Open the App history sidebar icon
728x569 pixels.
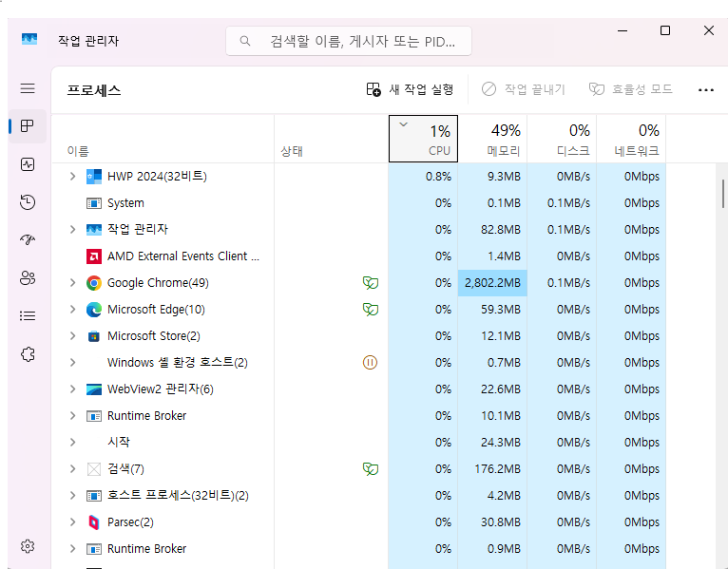[28, 202]
